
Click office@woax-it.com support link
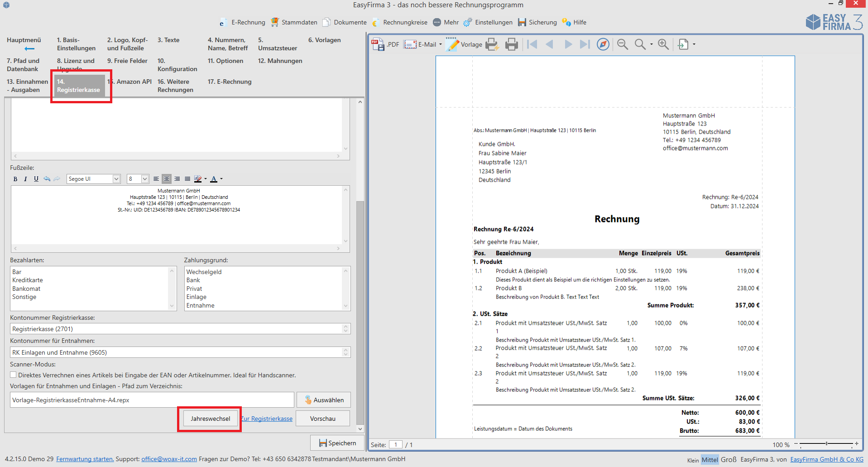pyautogui.click(x=169, y=459)
